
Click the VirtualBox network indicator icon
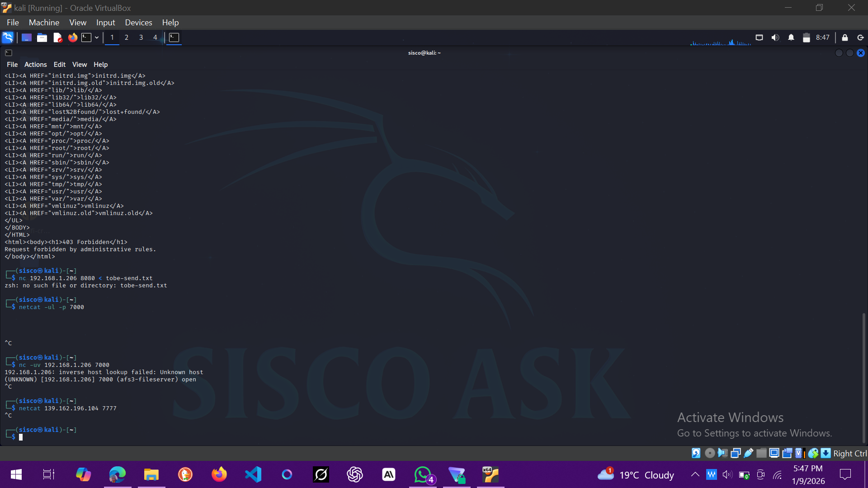tap(736, 453)
